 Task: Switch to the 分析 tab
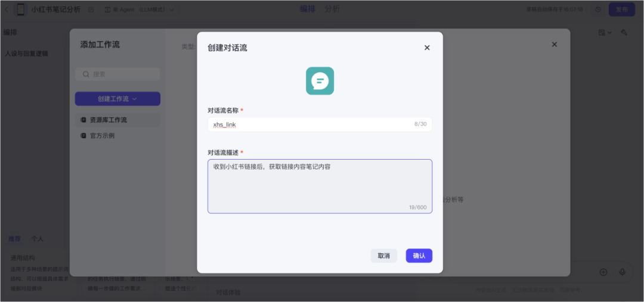(x=332, y=9)
